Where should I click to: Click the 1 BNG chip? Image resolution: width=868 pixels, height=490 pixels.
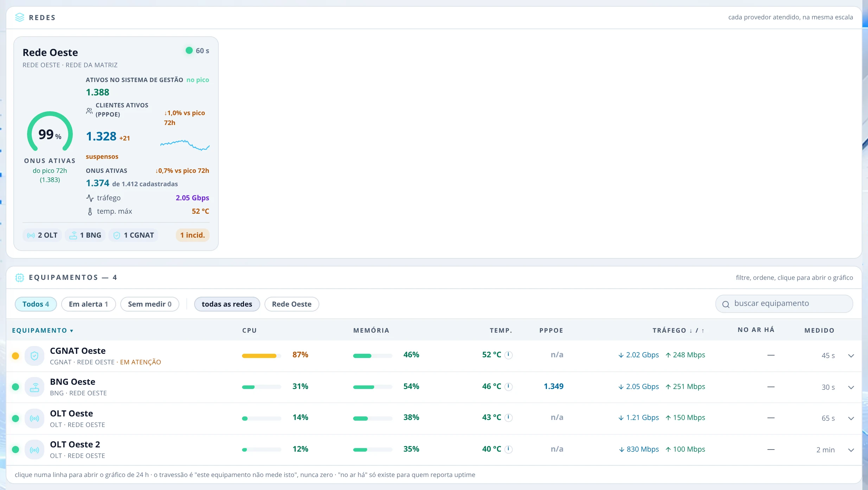click(85, 235)
